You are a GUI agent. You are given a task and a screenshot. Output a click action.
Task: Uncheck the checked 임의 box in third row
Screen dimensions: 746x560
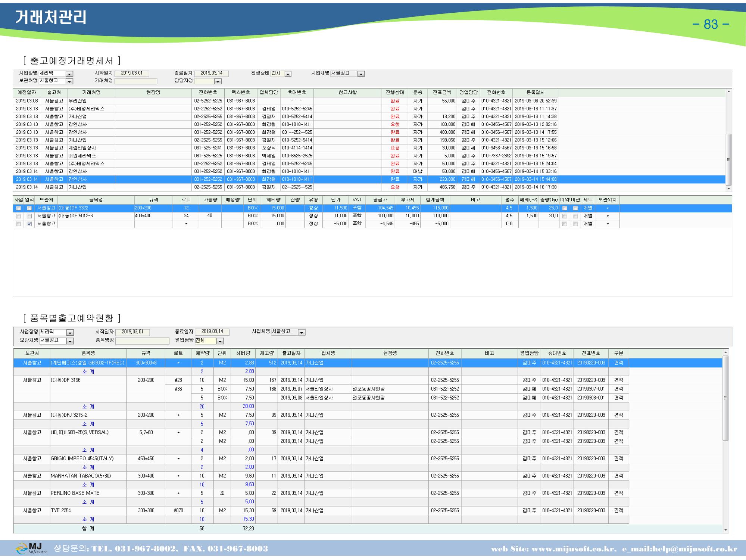click(x=29, y=224)
